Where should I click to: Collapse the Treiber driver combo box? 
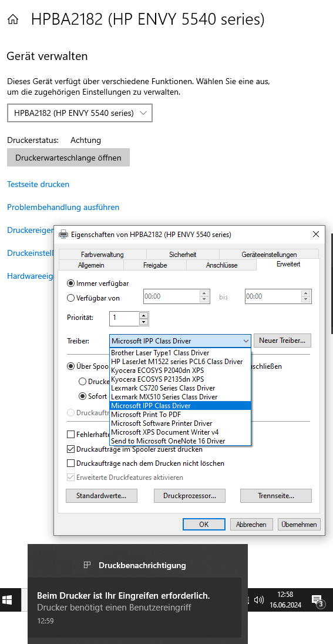point(245,341)
